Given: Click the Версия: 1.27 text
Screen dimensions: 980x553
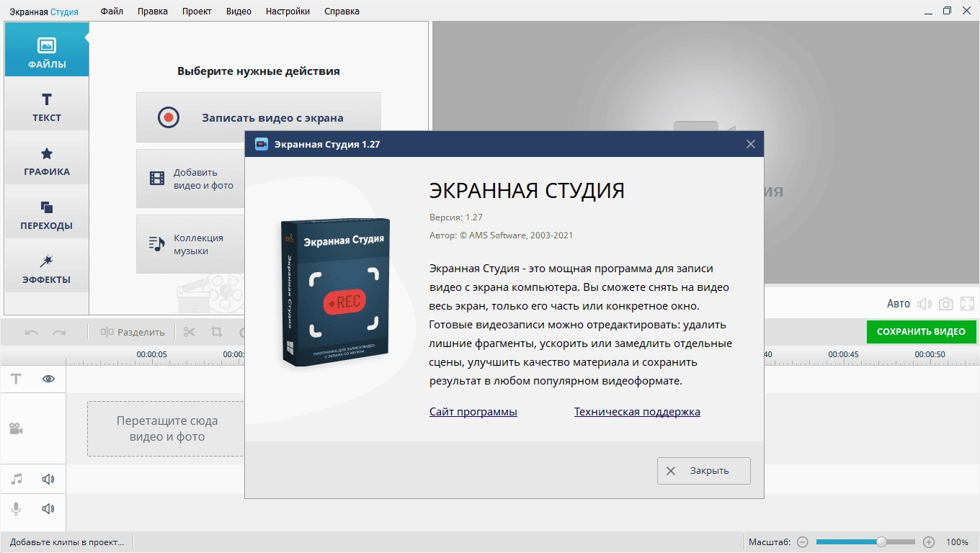Looking at the screenshot, I should [456, 217].
